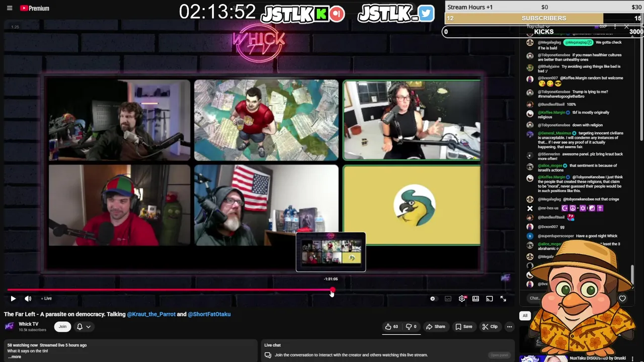Click @alice_mcgee 'that sentiment' chat message

[x=577, y=167]
